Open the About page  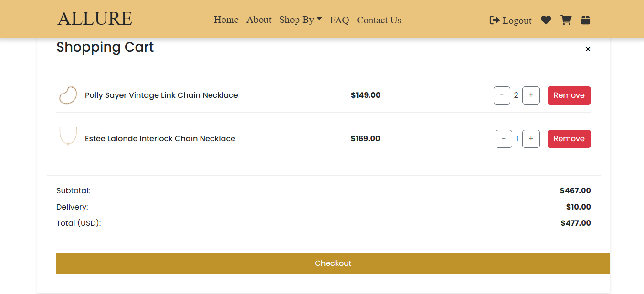(259, 20)
